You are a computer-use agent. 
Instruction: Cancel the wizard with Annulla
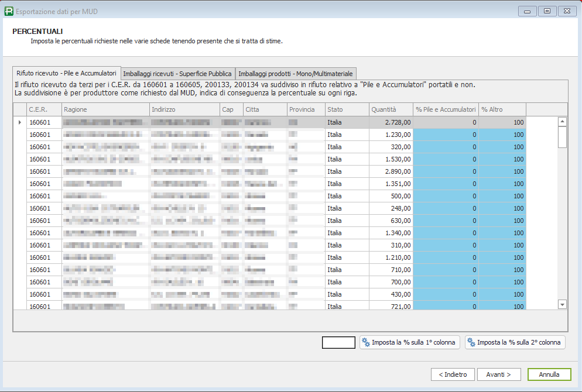549,374
